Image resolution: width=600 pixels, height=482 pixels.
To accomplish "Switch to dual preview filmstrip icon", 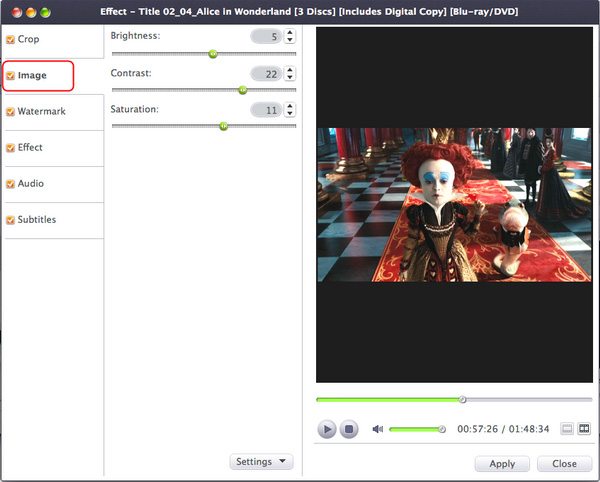I will [584, 428].
